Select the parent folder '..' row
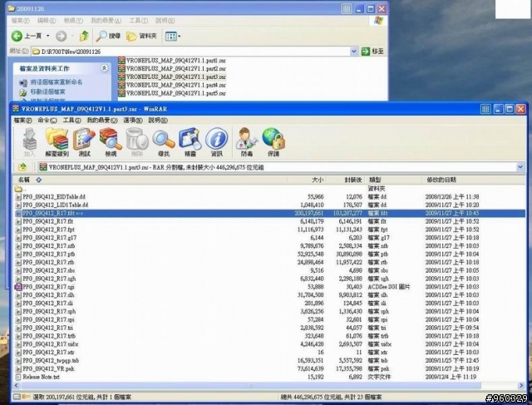 point(270,189)
